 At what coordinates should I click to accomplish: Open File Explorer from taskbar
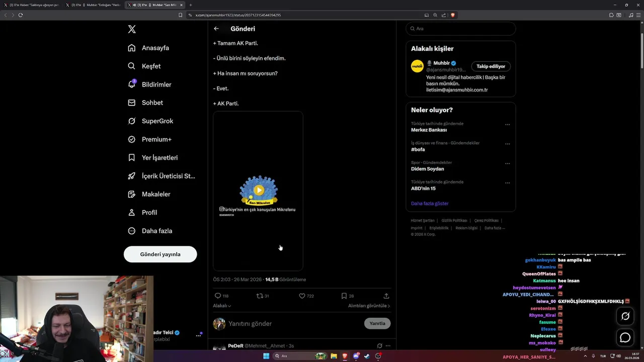click(334, 356)
